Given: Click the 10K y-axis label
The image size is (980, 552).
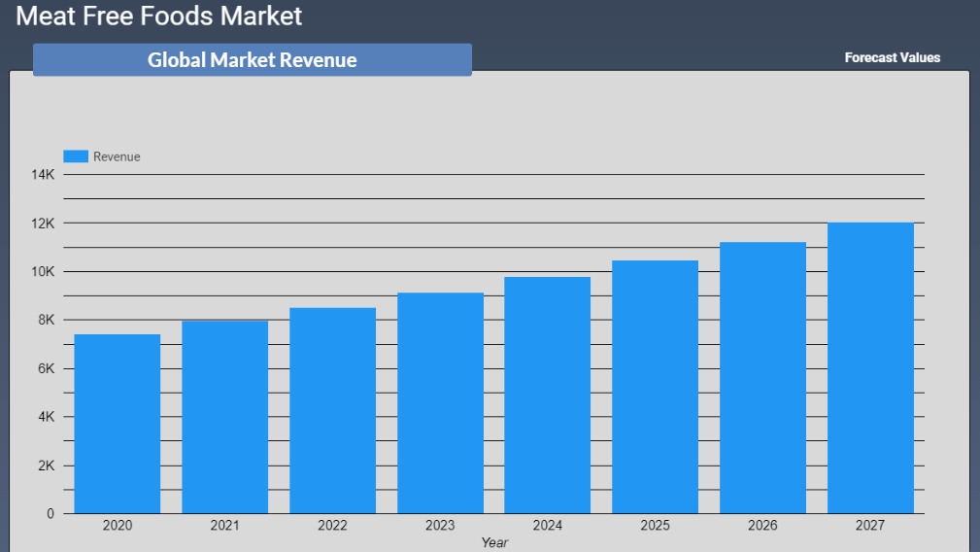Looking at the screenshot, I should (x=43, y=272).
